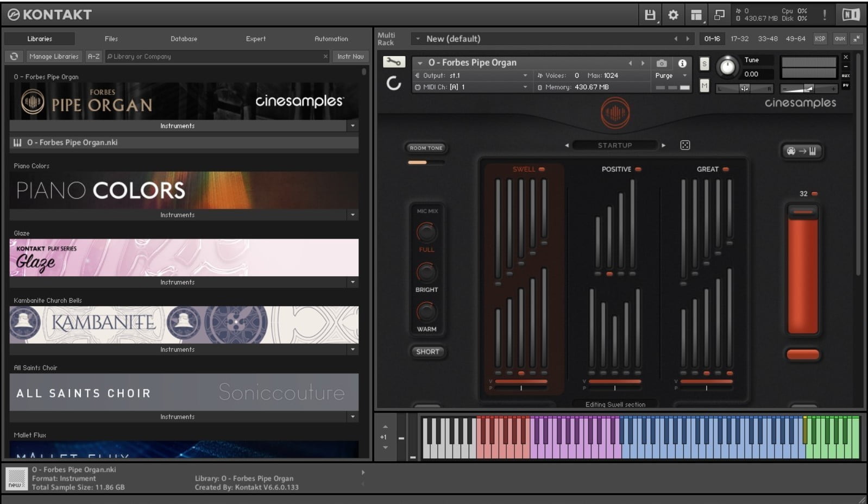
Task: Adjust the FULL mic mix knob
Action: pyautogui.click(x=426, y=233)
